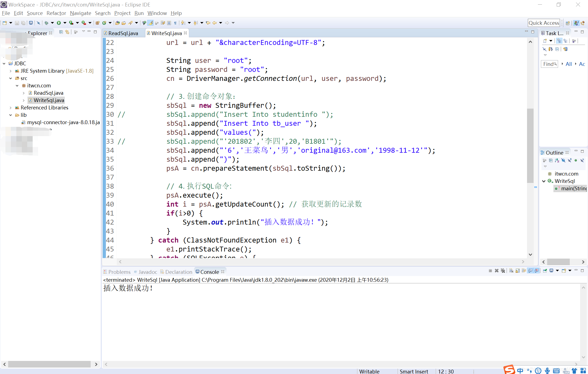Open Run button dropdown arrow
588x374 pixels.
coord(65,23)
